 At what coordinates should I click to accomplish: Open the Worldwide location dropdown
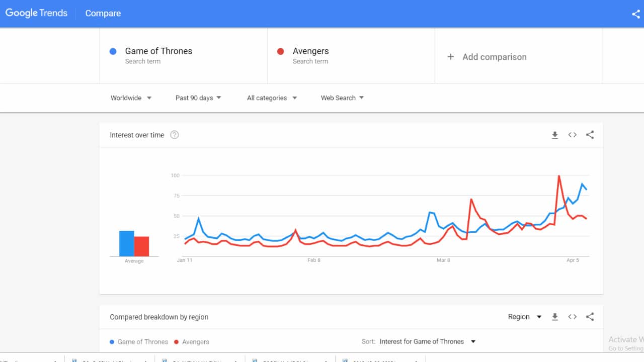pos(131,98)
